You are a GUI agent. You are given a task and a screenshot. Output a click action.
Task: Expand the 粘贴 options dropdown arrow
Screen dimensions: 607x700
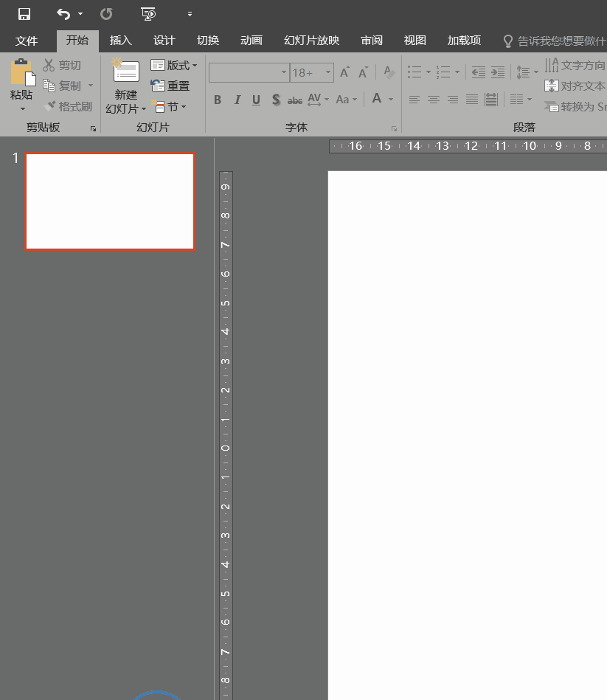coord(22,108)
